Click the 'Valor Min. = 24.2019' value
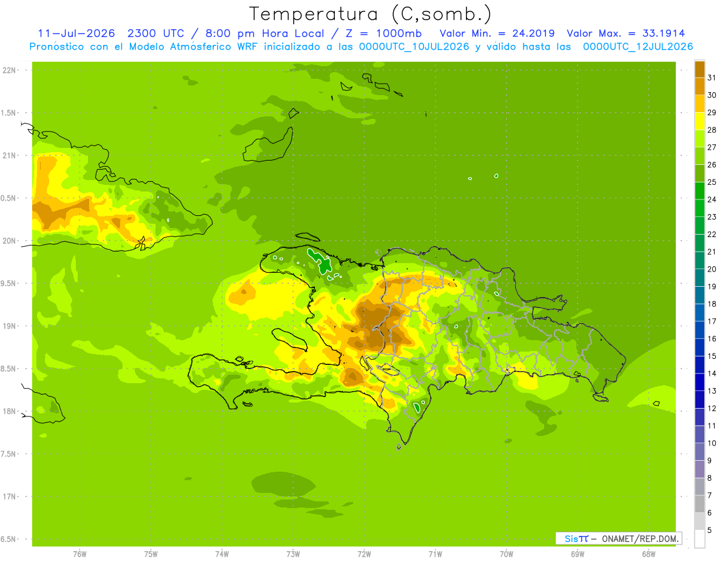The image size is (728, 562). click(497, 33)
